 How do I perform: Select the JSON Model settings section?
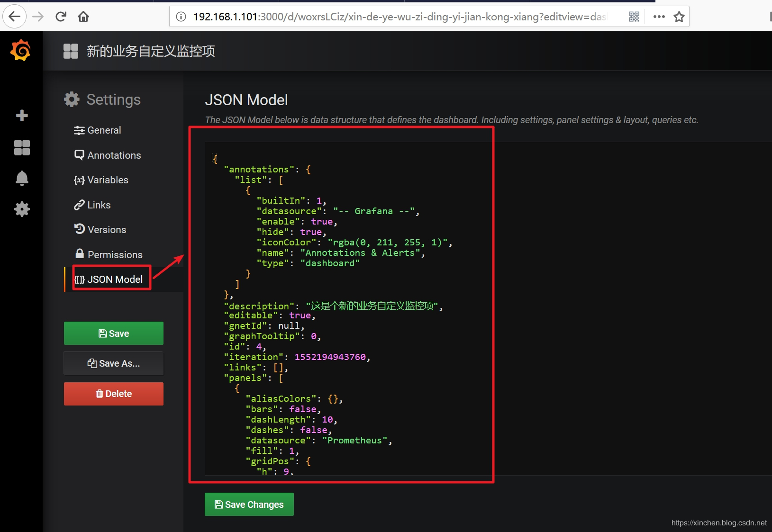coord(109,280)
